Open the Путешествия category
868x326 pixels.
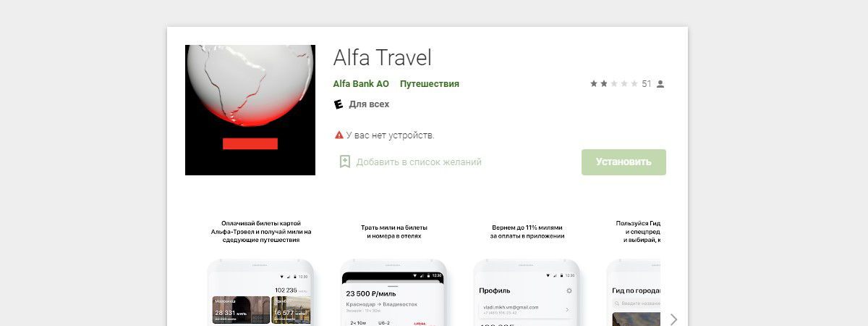(x=430, y=84)
